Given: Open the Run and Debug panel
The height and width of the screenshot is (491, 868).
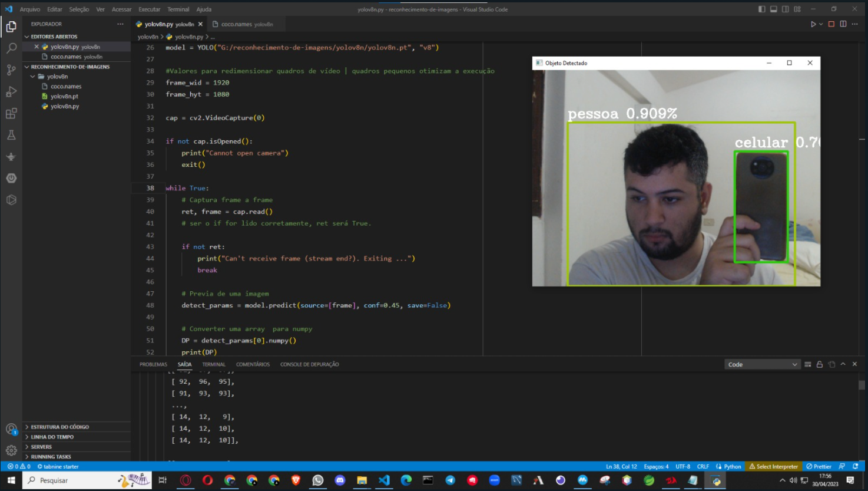Looking at the screenshot, I should pos(11,91).
